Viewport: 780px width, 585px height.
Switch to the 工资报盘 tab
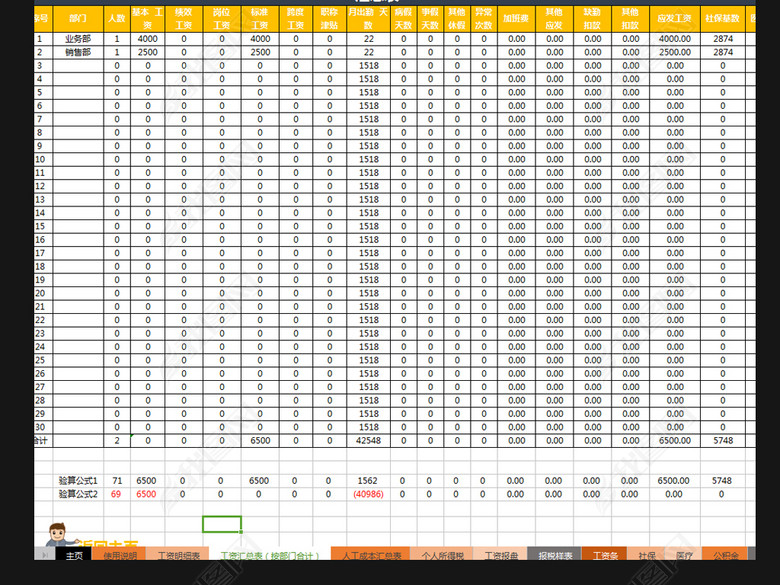[501, 555]
